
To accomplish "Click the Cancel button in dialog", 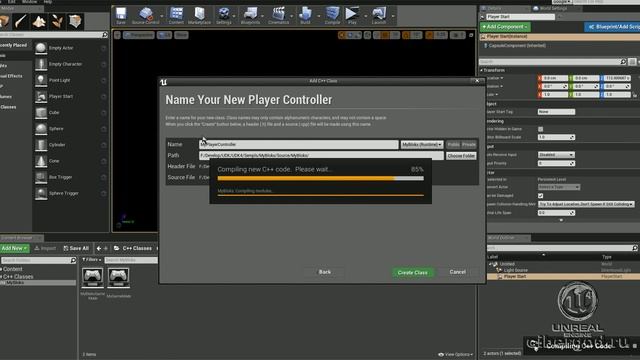I will 458,272.
